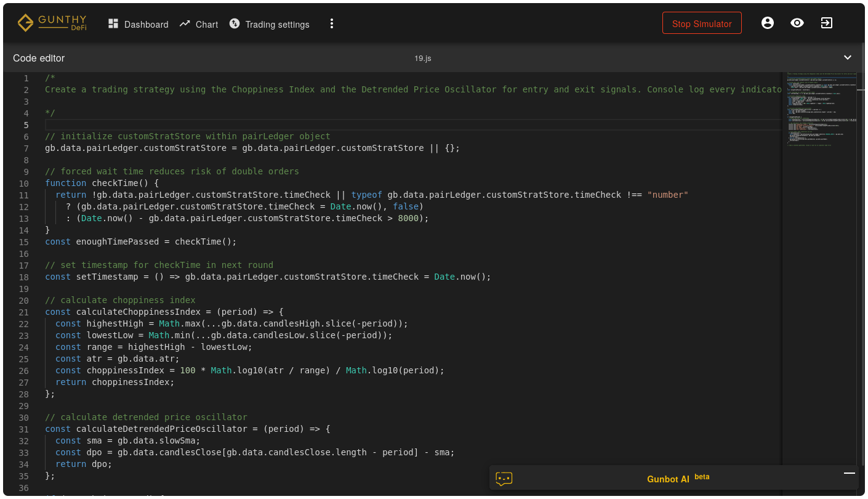Click the Gunthy DeFi logo
The width and height of the screenshot is (868, 499).
tap(52, 23)
